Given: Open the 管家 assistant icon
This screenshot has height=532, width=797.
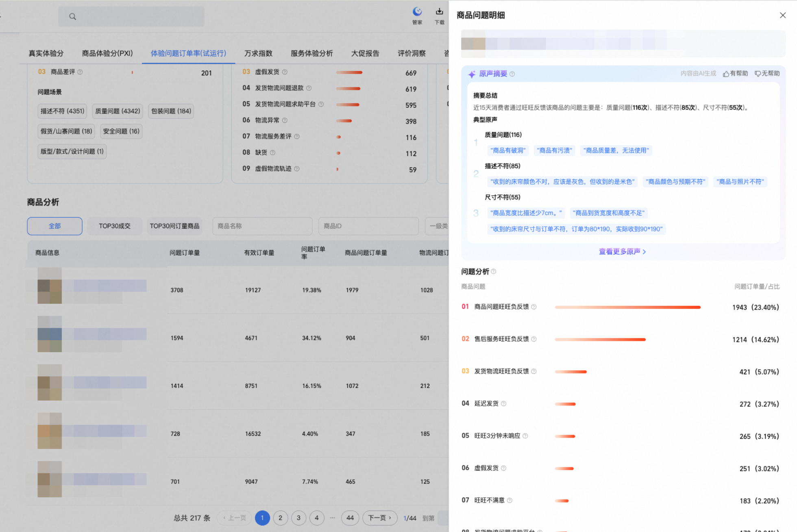Looking at the screenshot, I should [417, 16].
